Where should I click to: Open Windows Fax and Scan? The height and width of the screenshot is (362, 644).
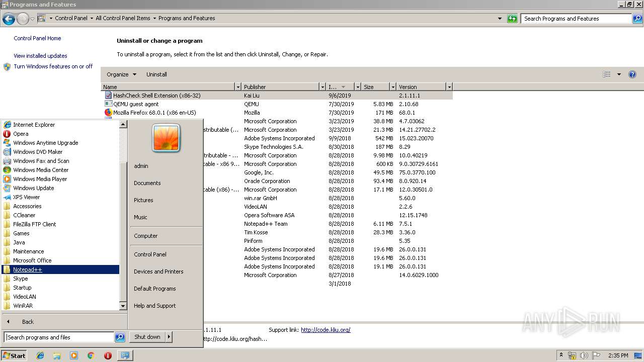click(x=41, y=161)
